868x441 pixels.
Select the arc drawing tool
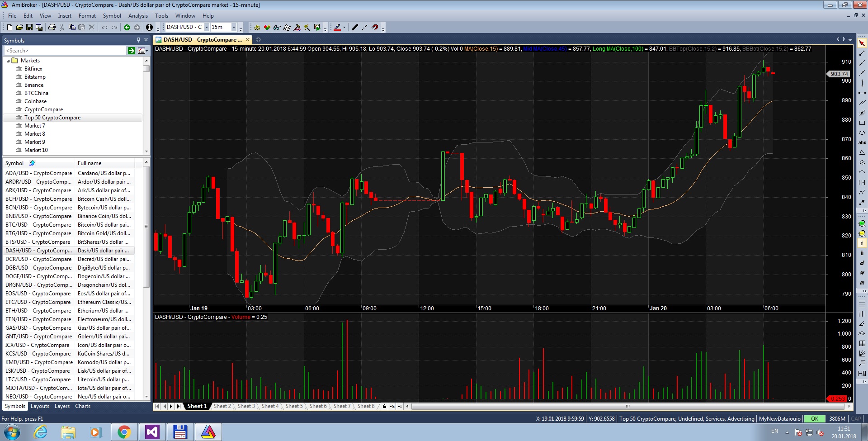tap(862, 173)
